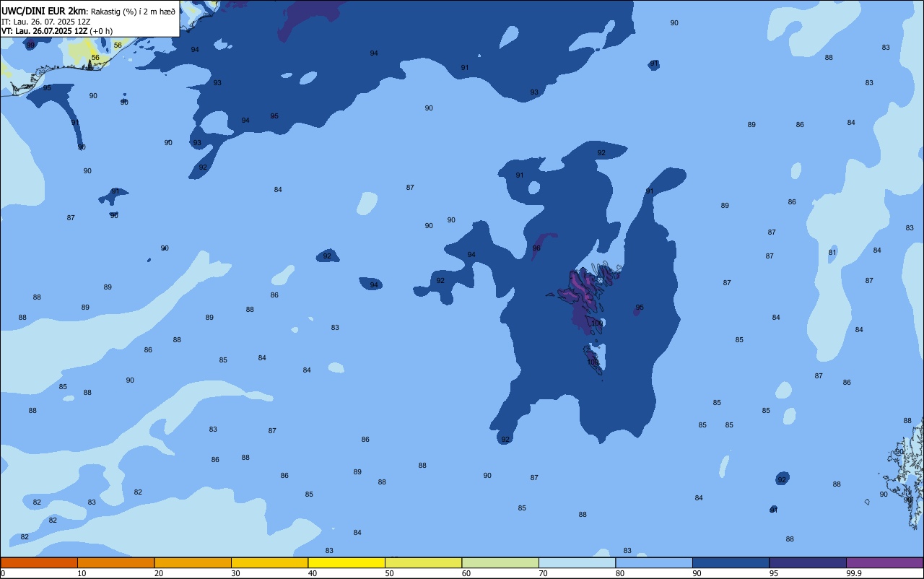Click the 30–40 golden legend swatch
This screenshot has width=924, height=579.
point(269,562)
